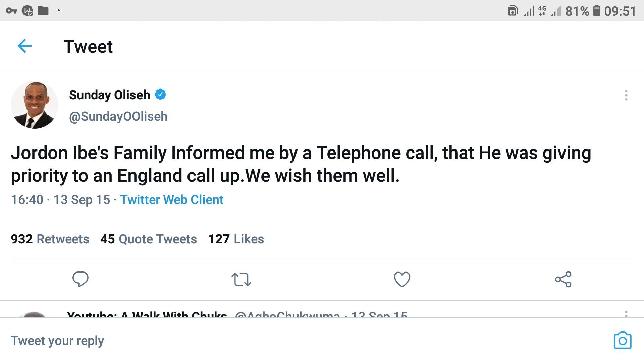This screenshot has width=644, height=362.
Task: Open Sunday Oliseh's profile picture
Action: coord(35,105)
